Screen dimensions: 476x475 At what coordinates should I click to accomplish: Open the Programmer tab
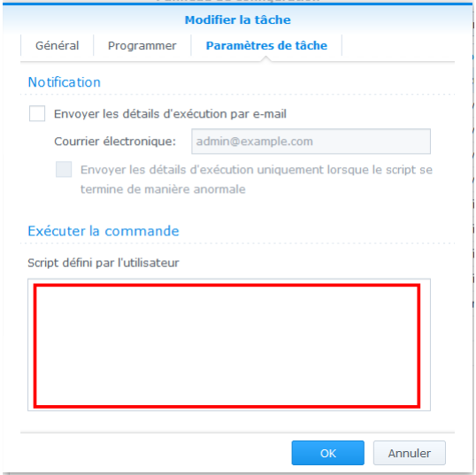point(142,45)
